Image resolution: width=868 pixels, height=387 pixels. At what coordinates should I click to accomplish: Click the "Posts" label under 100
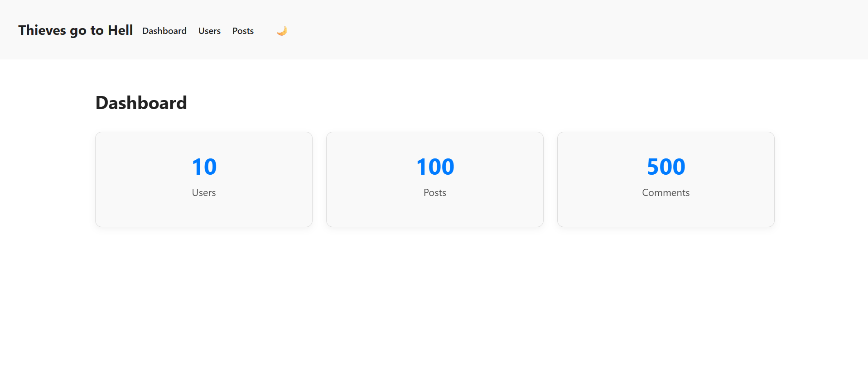(x=435, y=192)
